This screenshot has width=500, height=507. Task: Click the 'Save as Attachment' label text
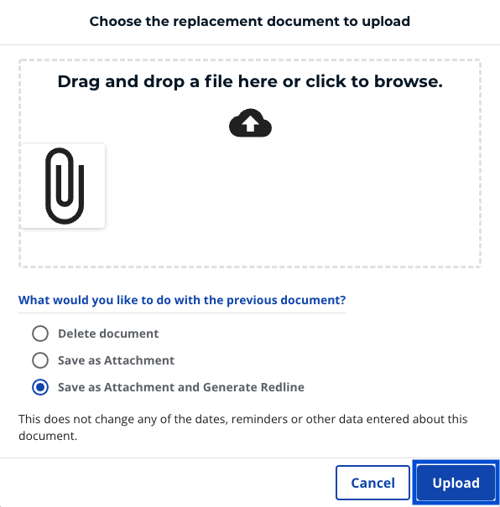click(x=116, y=360)
